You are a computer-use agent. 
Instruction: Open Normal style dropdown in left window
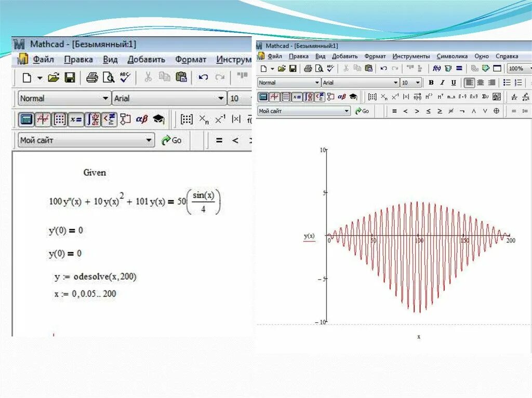point(64,99)
